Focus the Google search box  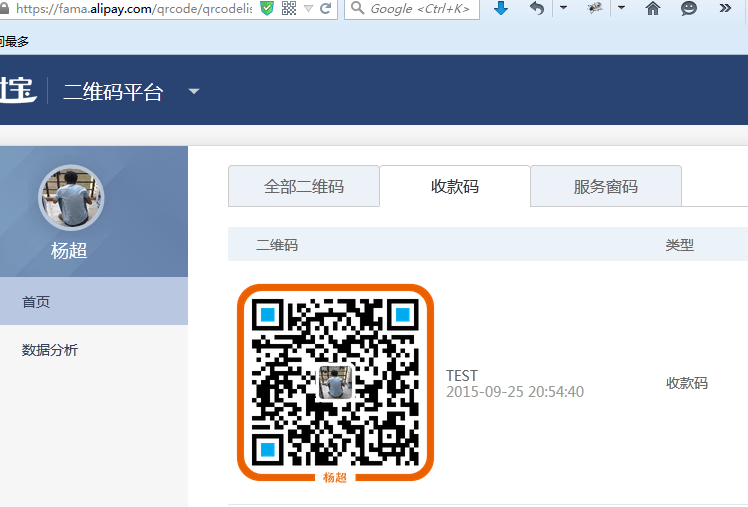tap(412, 9)
